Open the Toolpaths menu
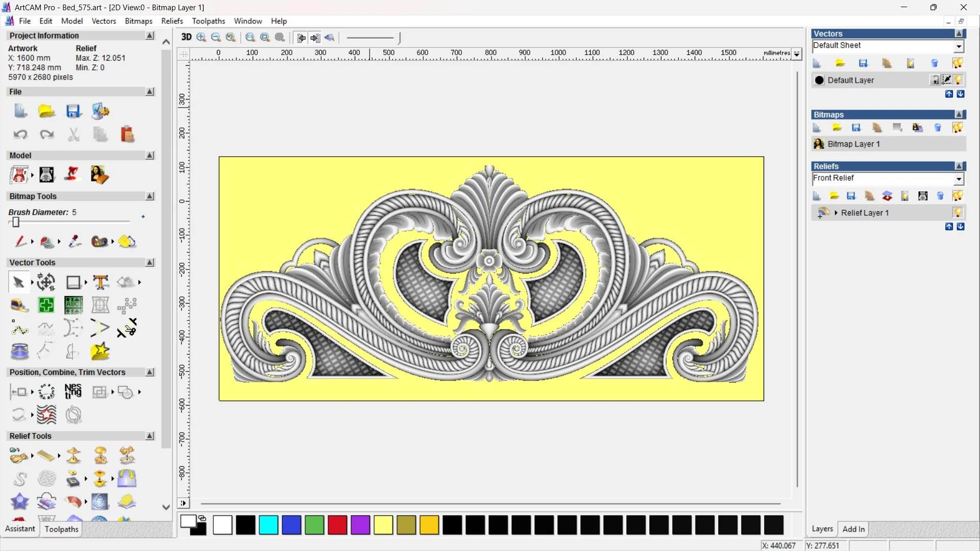 pos(208,21)
